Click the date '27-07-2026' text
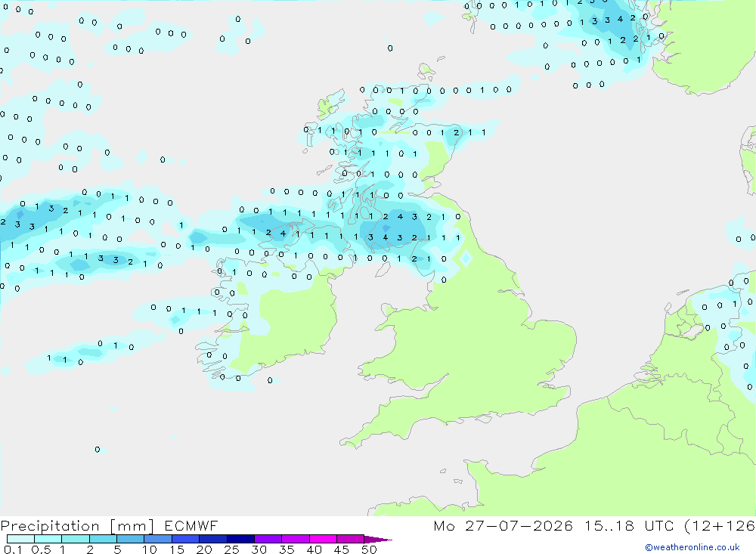The height and width of the screenshot is (554, 756). (x=519, y=525)
